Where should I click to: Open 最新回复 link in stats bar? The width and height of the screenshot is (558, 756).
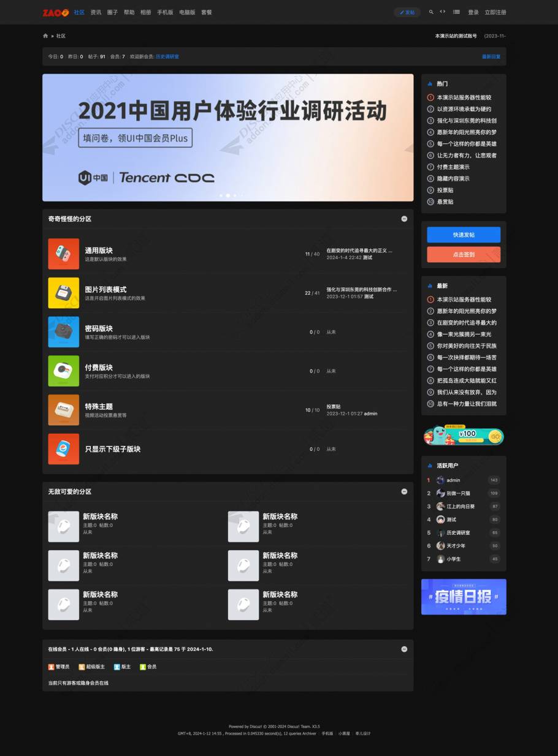tap(491, 56)
